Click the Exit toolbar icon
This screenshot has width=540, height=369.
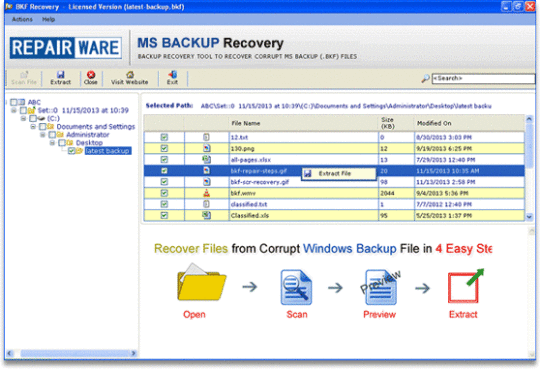pyautogui.click(x=172, y=74)
